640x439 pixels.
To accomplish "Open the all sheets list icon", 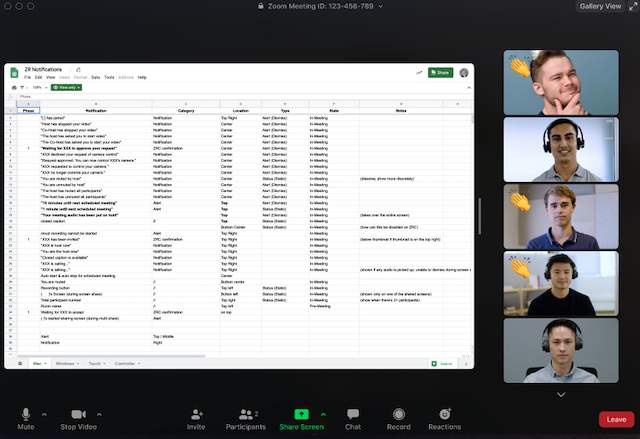I will (x=20, y=363).
